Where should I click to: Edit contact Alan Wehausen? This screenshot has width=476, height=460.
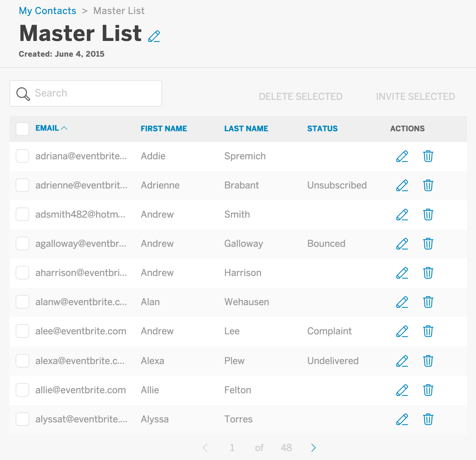pos(402,302)
